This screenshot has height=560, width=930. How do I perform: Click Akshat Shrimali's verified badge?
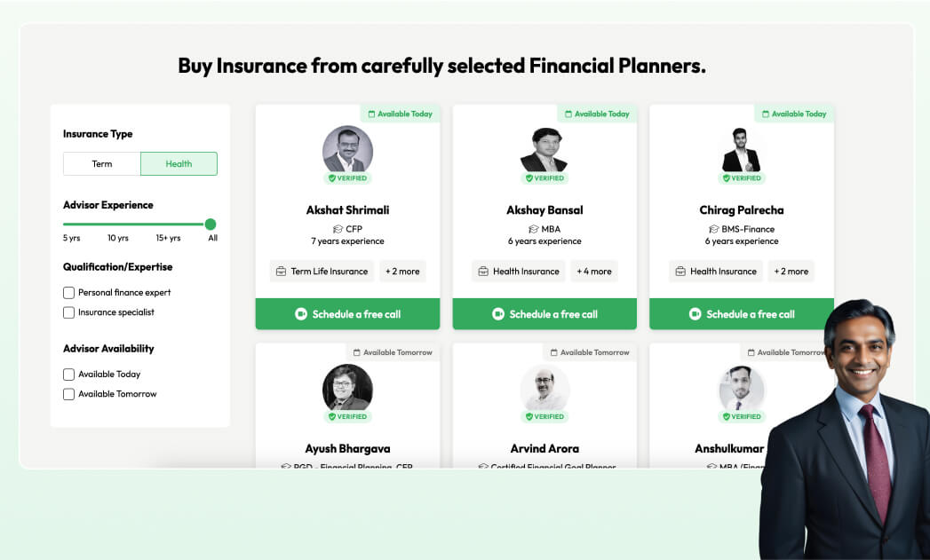[x=347, y=177]
